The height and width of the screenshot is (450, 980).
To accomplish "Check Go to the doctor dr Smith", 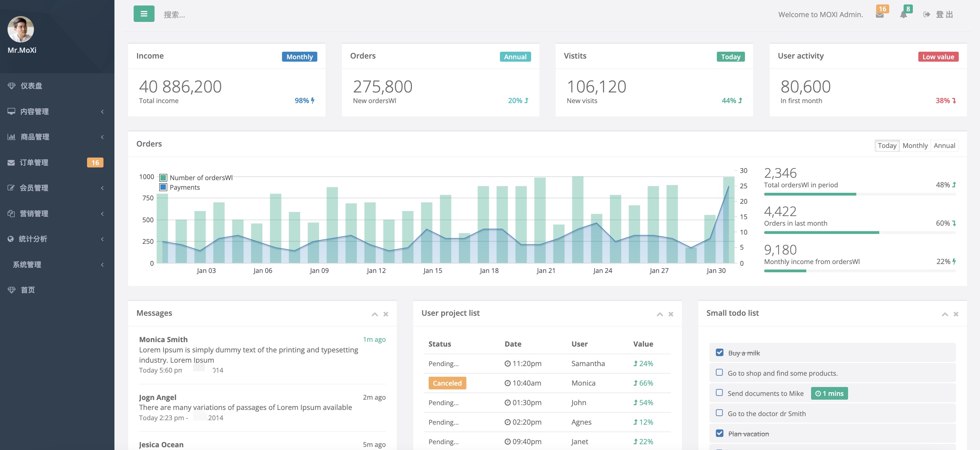I will pyautogui.click(x=719, y=413).
